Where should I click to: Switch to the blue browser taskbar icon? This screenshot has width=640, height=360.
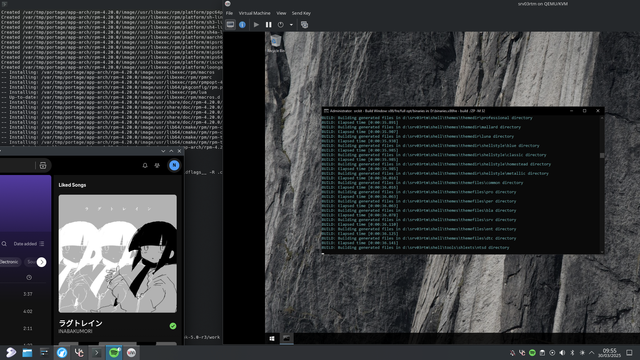(x=62, y=353)
